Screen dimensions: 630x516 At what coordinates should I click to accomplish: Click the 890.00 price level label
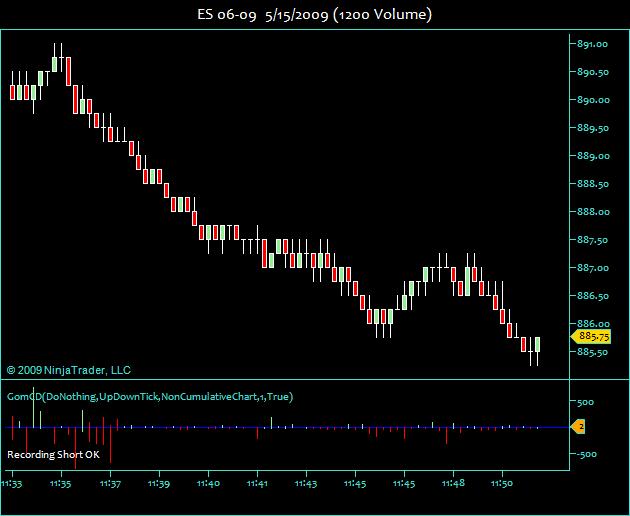point(593,100)
